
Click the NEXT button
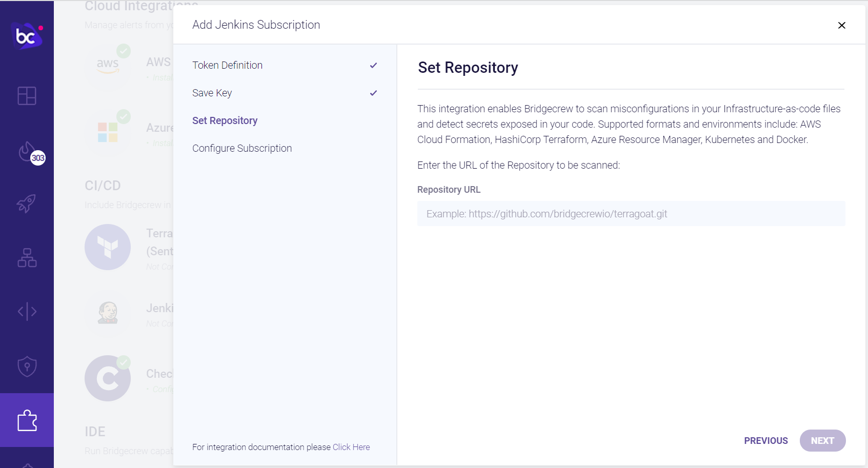pos(822,441)
